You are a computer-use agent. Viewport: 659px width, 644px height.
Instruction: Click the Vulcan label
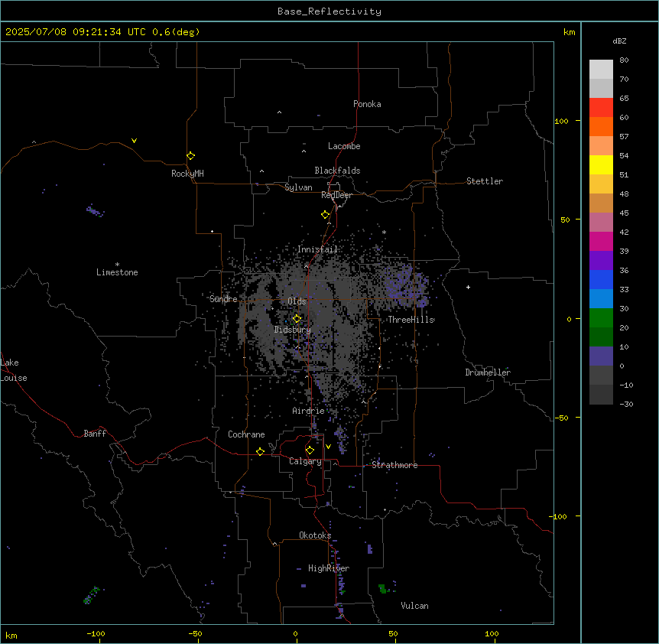pyautogui.click(x=414, y=606)
